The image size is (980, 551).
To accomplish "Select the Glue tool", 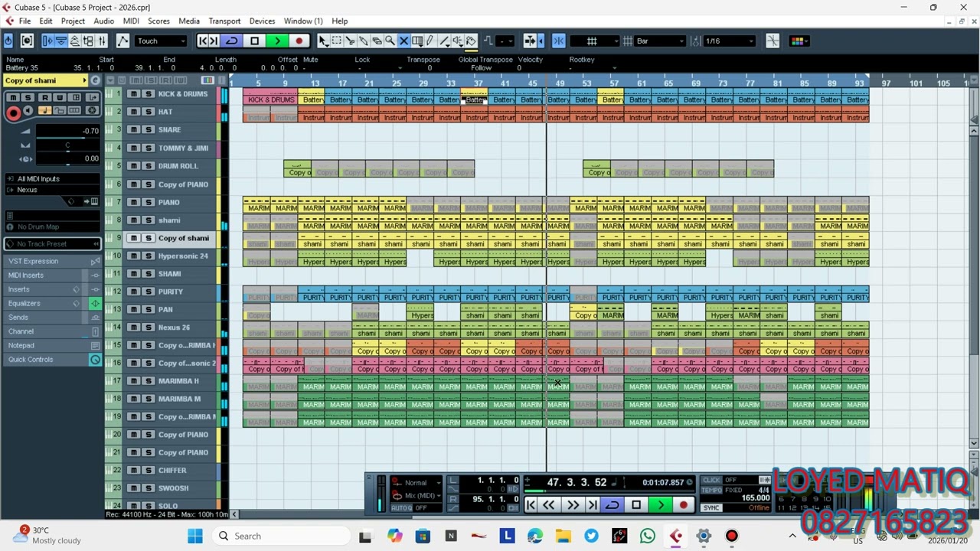I will coord(363,41).
